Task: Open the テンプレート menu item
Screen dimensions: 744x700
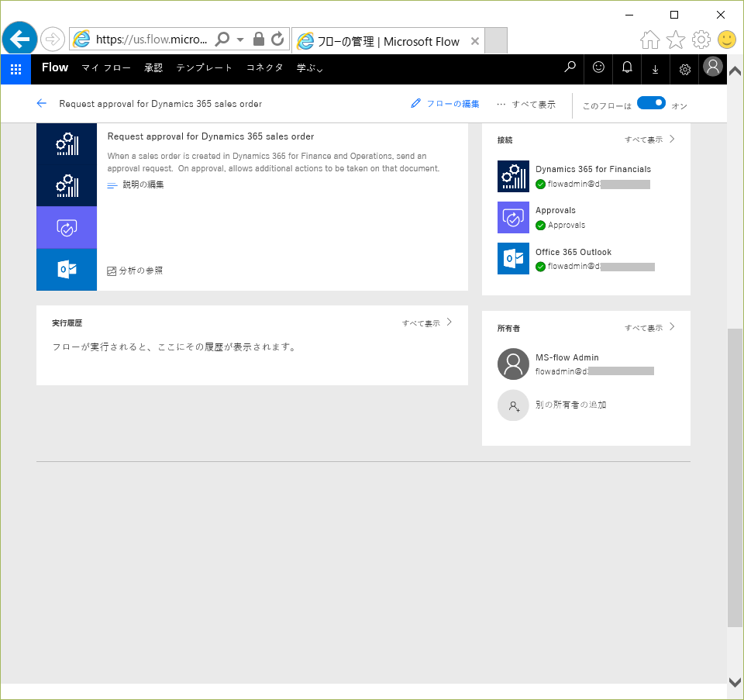Action: [x=204, y=68]
